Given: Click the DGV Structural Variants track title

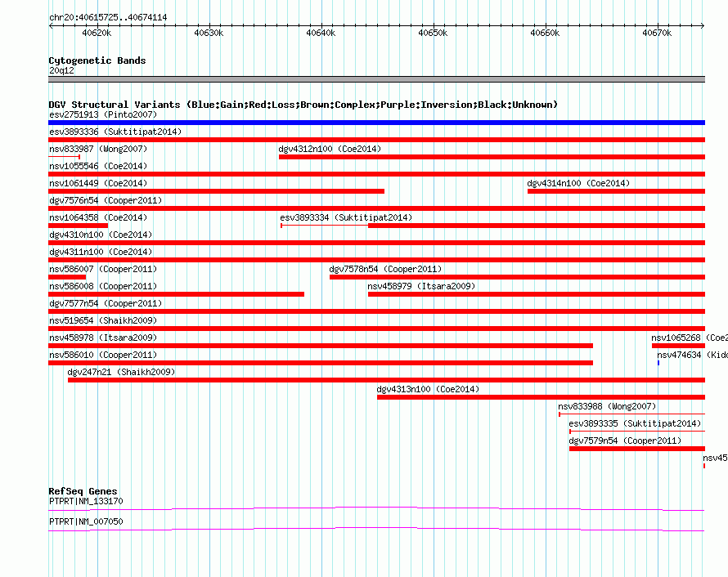Looking at the screenshot, I should click(x=303, y=105).
